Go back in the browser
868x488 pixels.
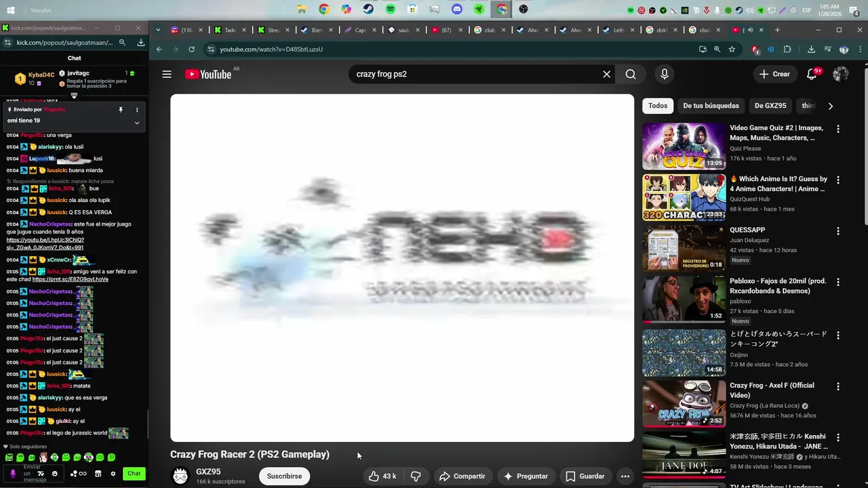click(x=159, y=49)
